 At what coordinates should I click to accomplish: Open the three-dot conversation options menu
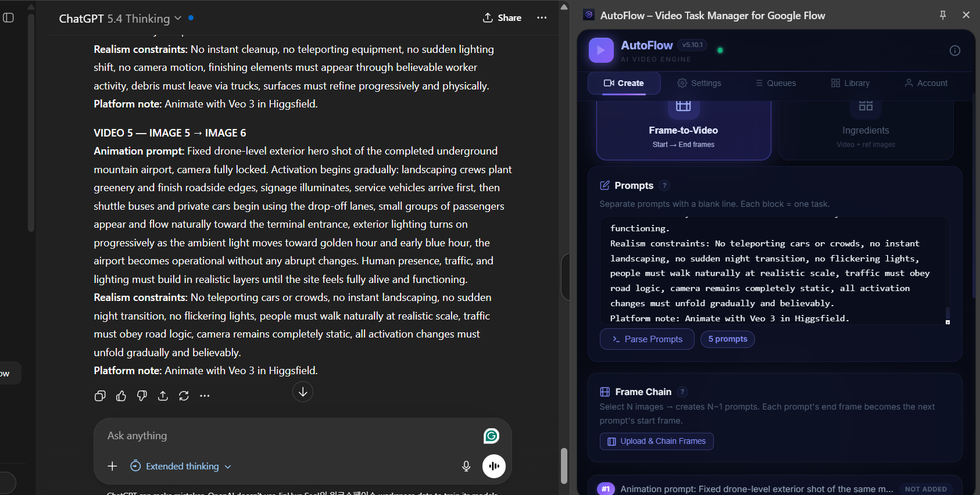click(542, 17)
